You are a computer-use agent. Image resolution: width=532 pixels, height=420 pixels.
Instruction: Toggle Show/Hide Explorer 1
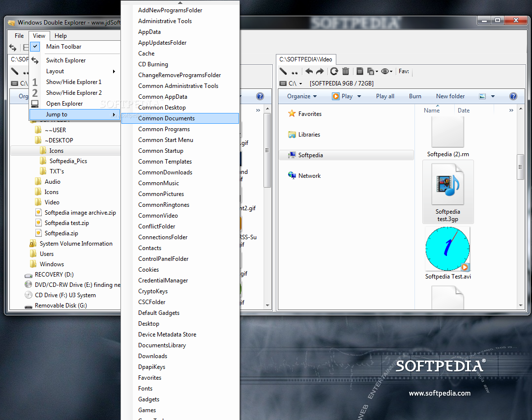[x=75, y=82]
